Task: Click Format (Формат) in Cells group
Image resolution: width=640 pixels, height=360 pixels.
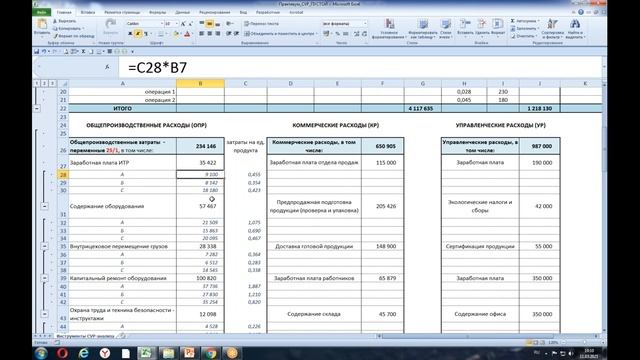Action: point(498,29)
